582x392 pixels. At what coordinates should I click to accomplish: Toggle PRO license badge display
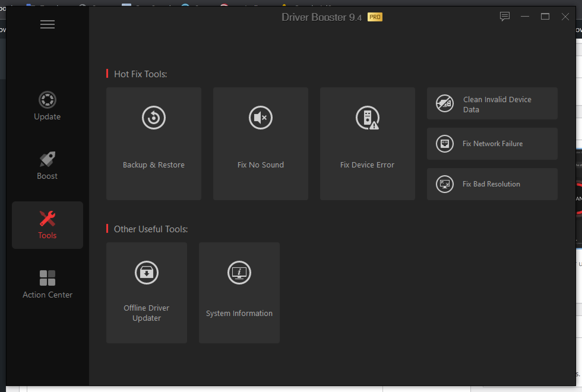pyautogui.click(x=375, y=17)
